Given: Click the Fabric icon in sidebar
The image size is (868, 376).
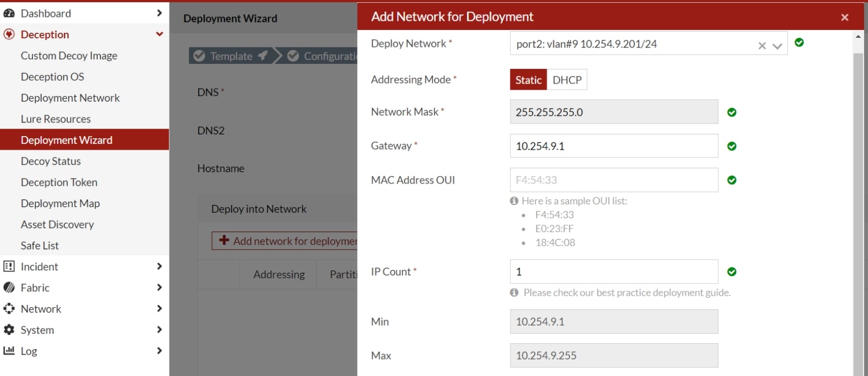Looking at the screenshot, I should point(9,288).
